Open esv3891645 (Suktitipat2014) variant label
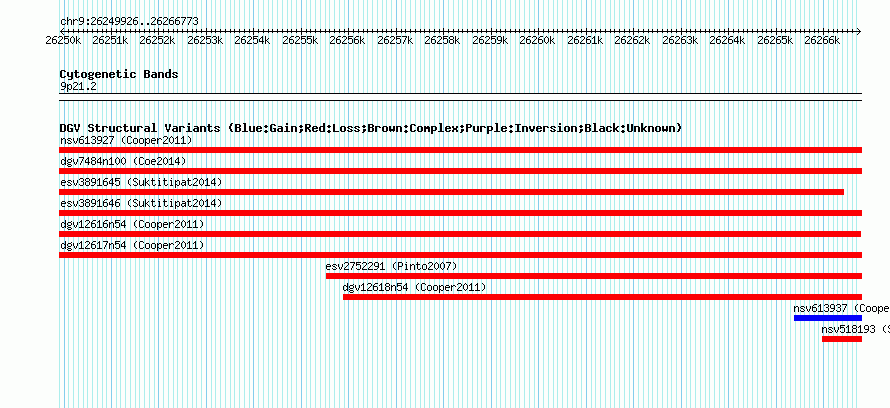Screen dimensions: 890x408 (141, 182)
